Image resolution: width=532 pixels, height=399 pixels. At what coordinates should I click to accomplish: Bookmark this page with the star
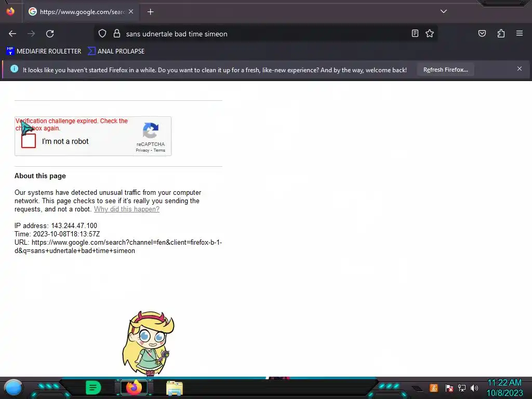pyautogui.click(x=430, y=33)
